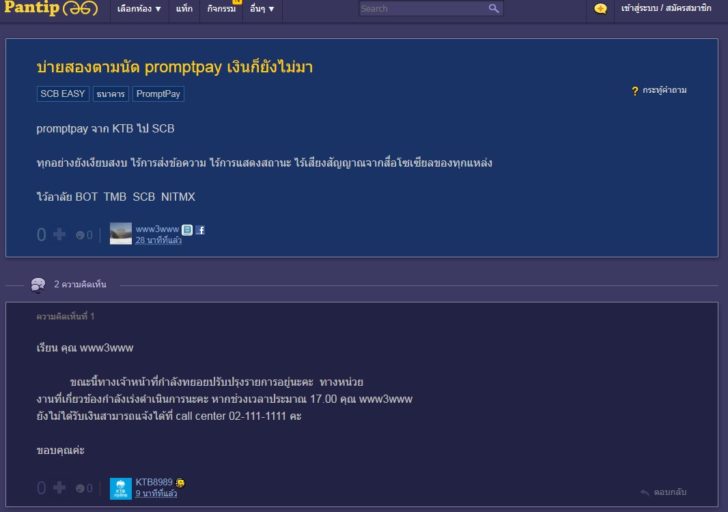Screen dimensions: 728x512
Task: Open the กิจกรรม menu item
Action: coord(221,9)
